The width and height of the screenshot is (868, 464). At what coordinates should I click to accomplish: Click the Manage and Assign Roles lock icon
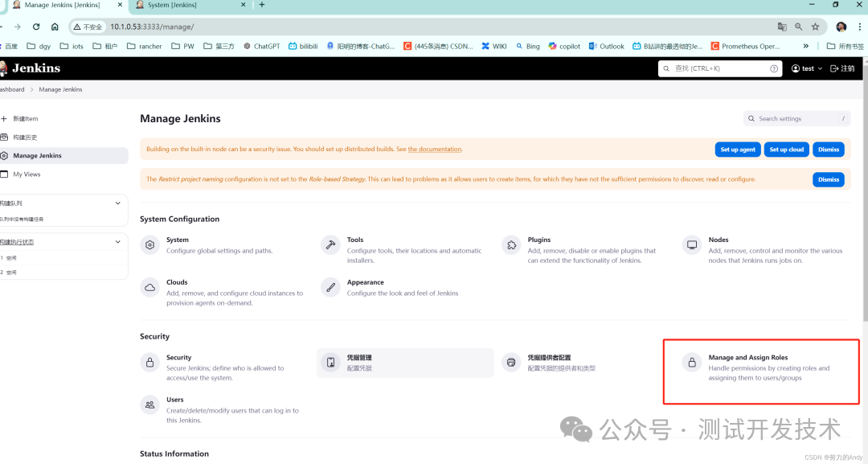coord(692,363)
